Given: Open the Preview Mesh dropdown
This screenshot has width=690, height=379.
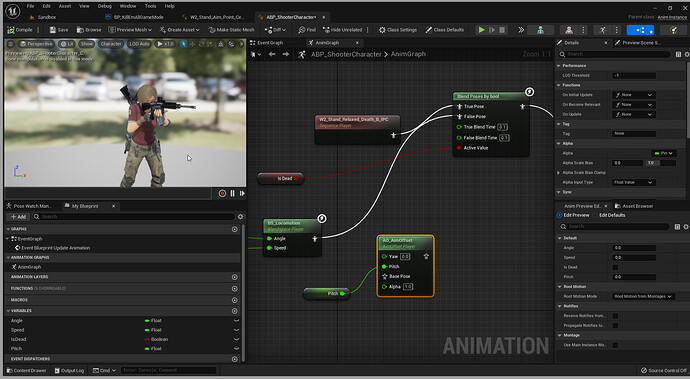Looking at the screenshot, I should 130,30.
